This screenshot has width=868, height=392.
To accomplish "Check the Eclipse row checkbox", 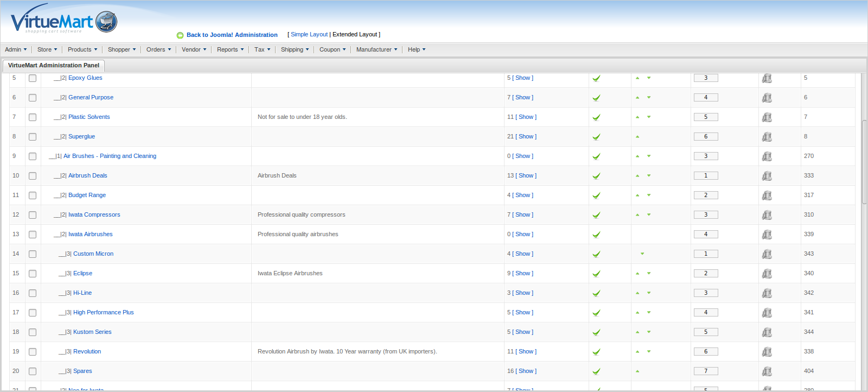I will click(x=33, y=274).
